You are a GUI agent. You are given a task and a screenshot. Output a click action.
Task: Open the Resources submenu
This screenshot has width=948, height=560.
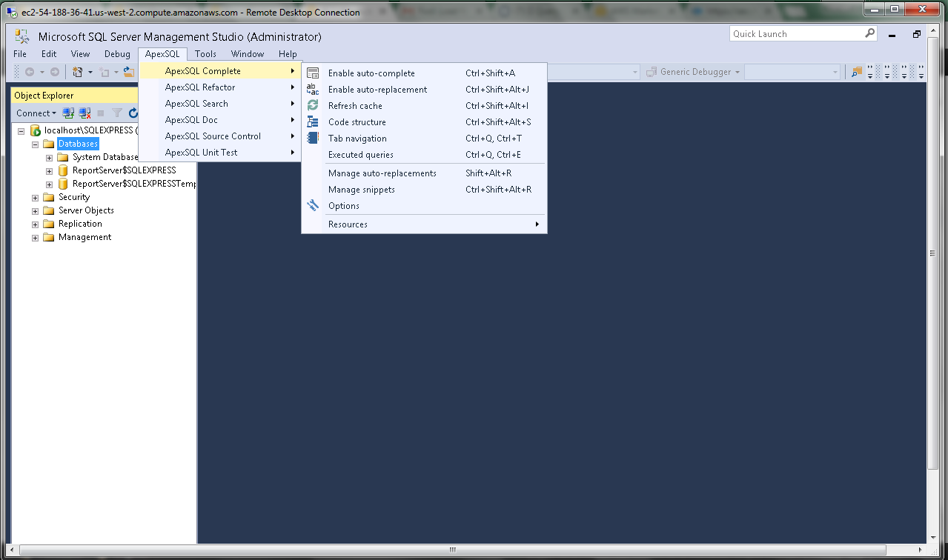point(348,224)
